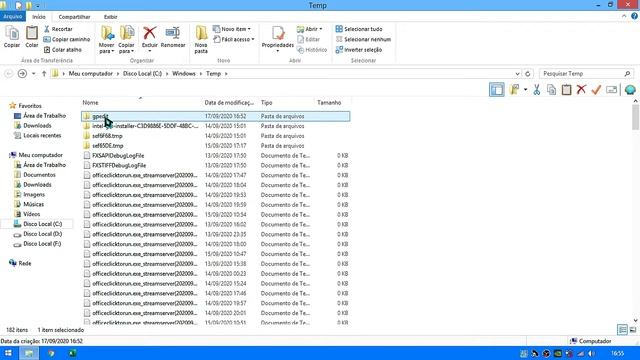
Task: Click Windows in the address path
Action: [x=184, y=73]
